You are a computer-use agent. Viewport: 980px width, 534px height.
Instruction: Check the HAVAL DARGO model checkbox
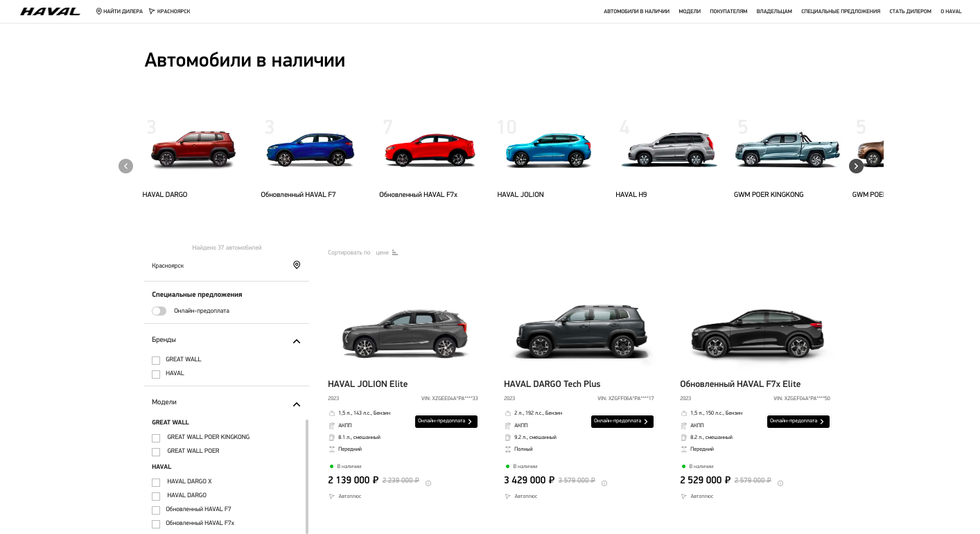[156, 496]
